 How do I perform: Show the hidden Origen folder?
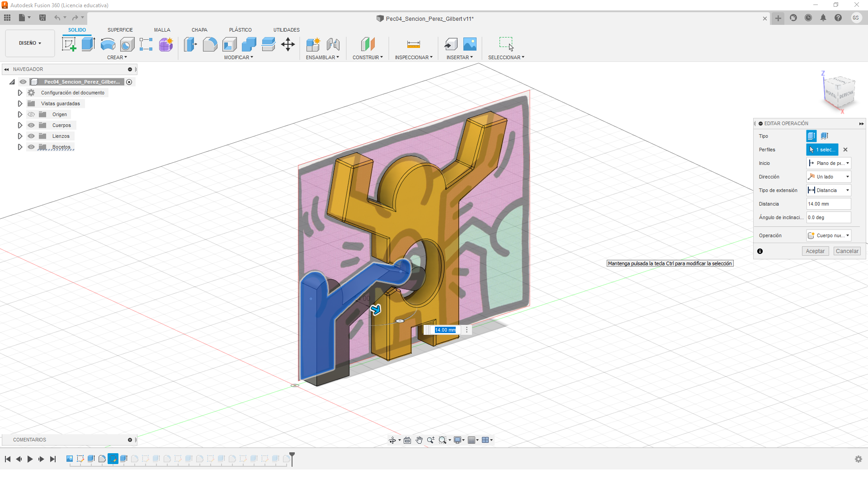(31, 114)
